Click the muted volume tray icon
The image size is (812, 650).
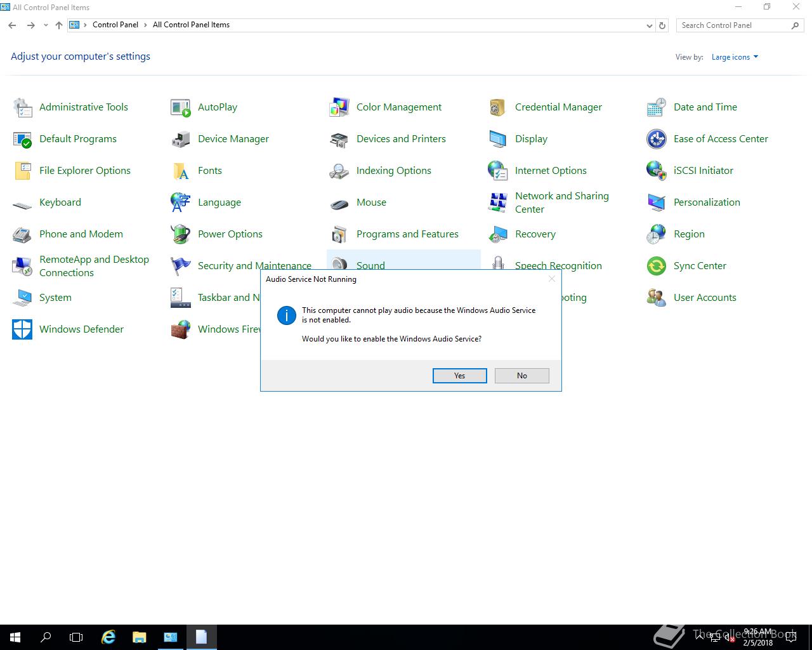pos(730,638)
